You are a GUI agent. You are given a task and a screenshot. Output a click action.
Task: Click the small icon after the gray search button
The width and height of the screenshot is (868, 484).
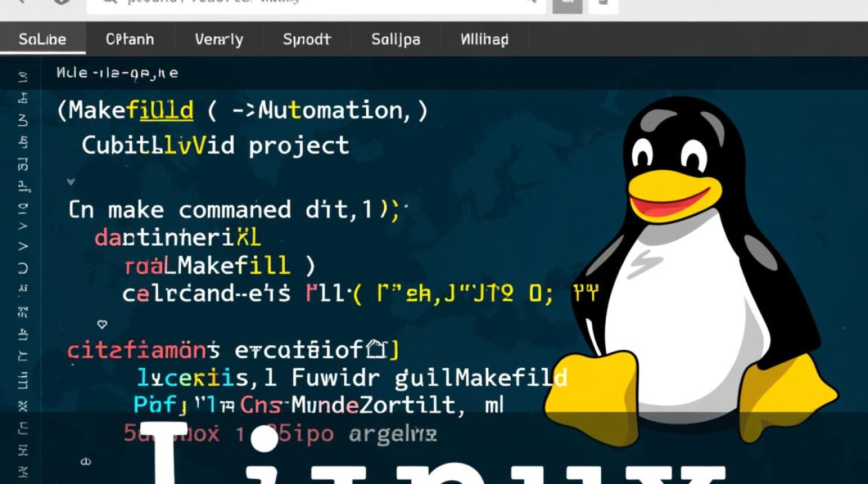pos(606,3)
